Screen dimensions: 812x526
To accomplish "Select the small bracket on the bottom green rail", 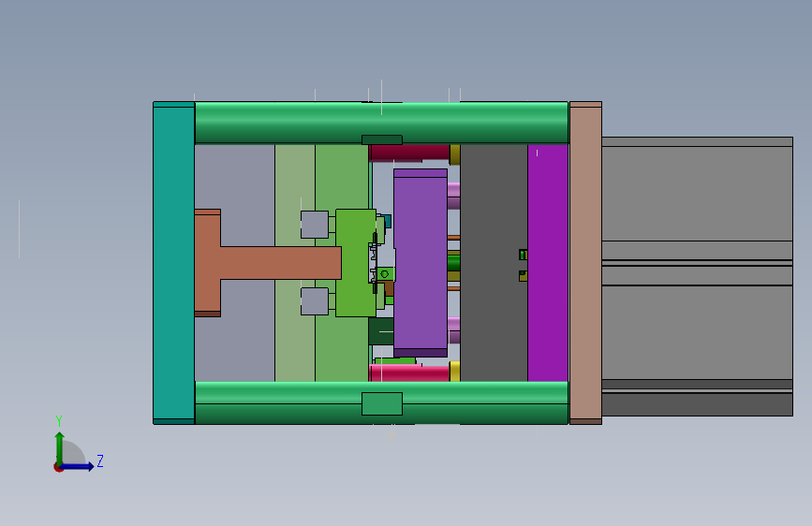I will click(382, 403).
